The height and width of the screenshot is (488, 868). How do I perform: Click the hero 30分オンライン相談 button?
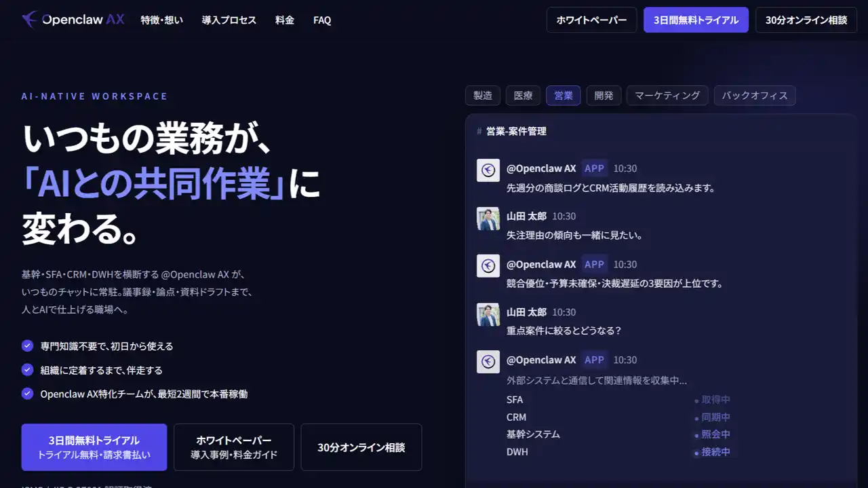[361, 447]
